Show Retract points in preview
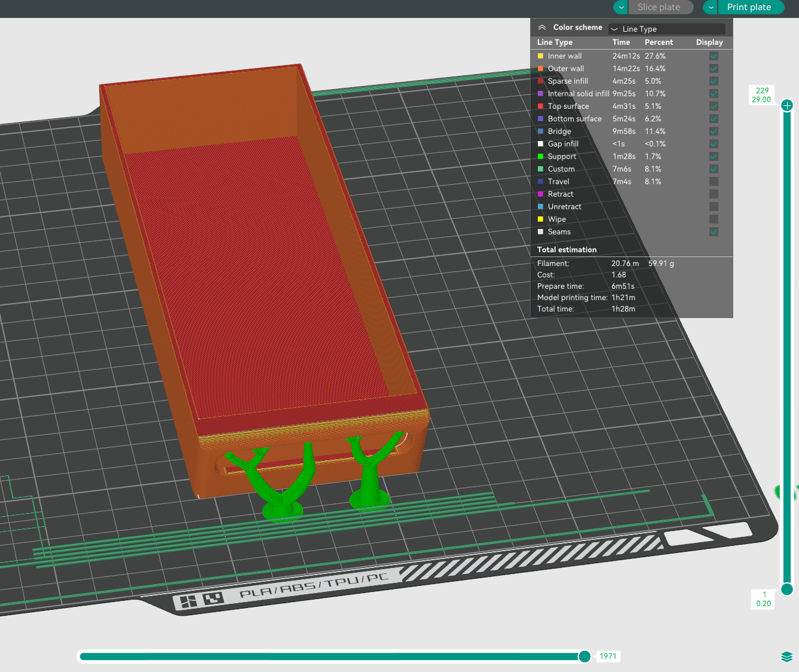This screenshot has height=672, width=799. tap(714, 194)
